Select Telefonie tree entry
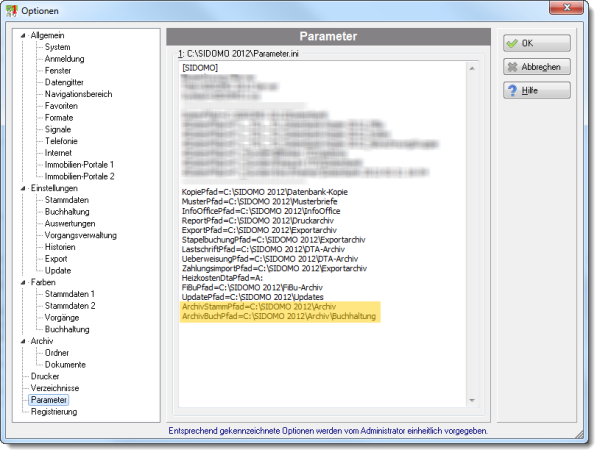The height and width of the screenshot is (455, 600). click(x=61, y=141)
